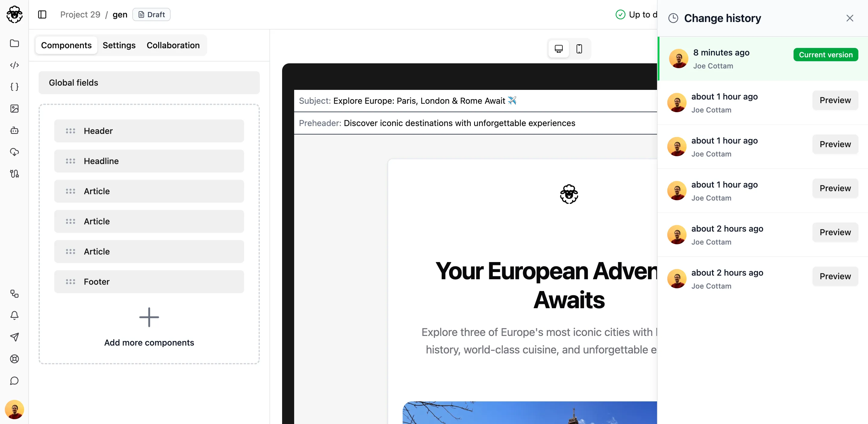Open the curly braces variables icon
The height and width of the screenshot is (424, 868).
click(x=14, y=87)
